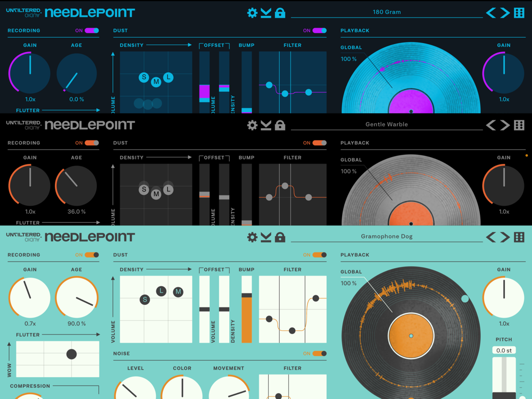
Task: Select S dust node in Gramophone Dog panel
Action: [x=145, y=300]
